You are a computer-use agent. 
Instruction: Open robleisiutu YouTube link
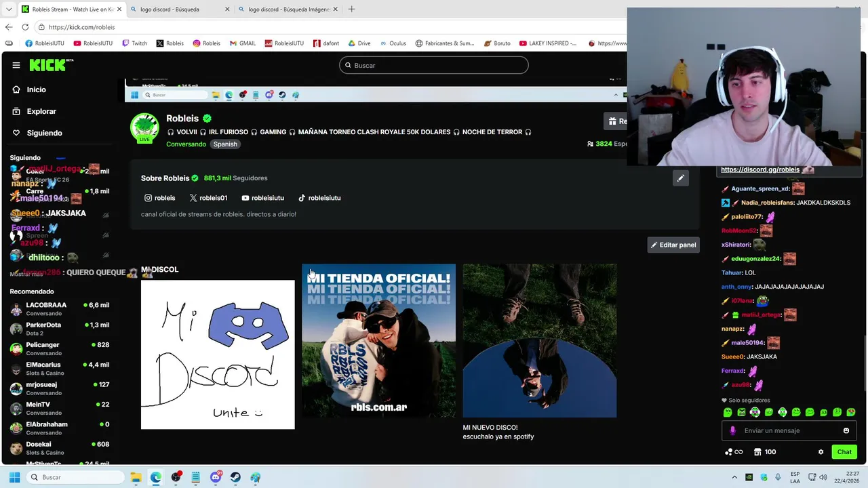pyautogui.click(x=262, y=198)
